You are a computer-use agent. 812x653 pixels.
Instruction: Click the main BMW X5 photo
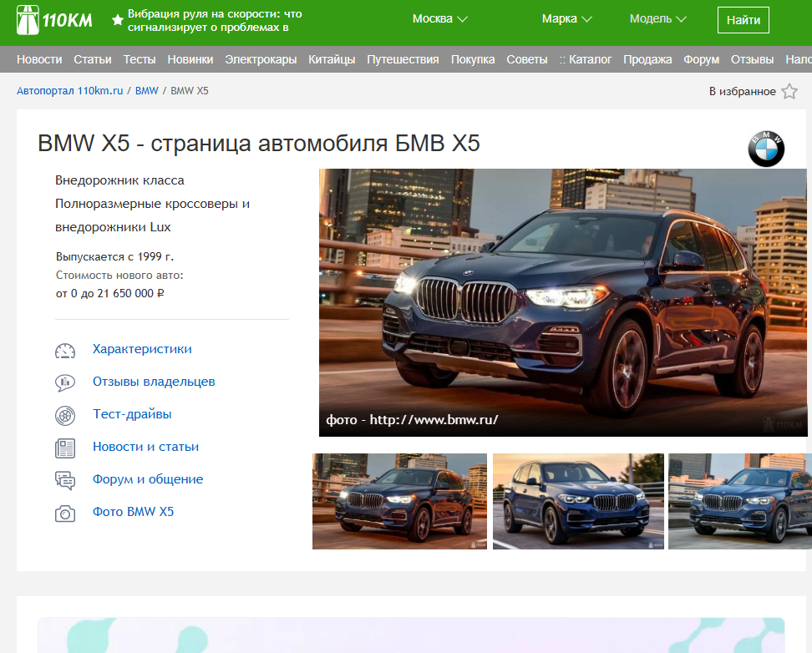click(563, 302)
